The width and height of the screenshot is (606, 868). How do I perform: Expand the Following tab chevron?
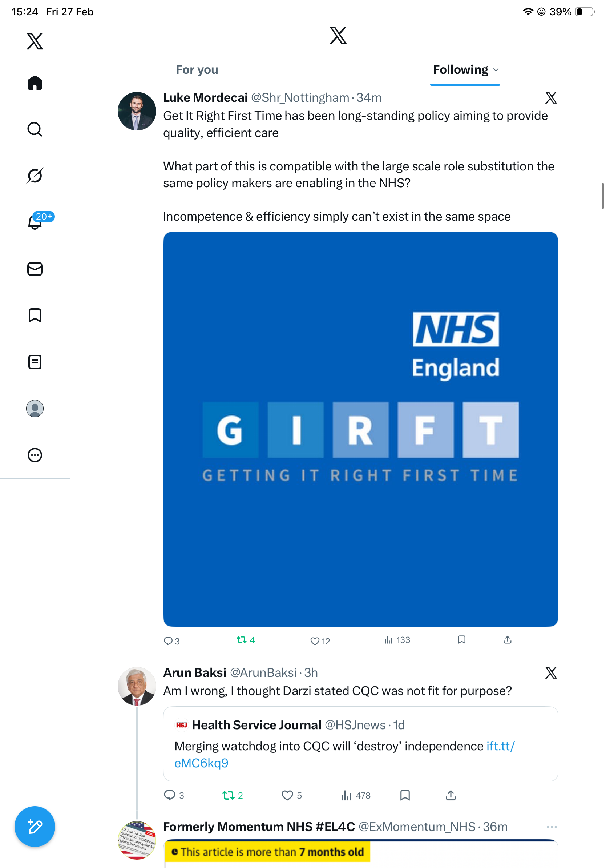(x=496, y=70)
